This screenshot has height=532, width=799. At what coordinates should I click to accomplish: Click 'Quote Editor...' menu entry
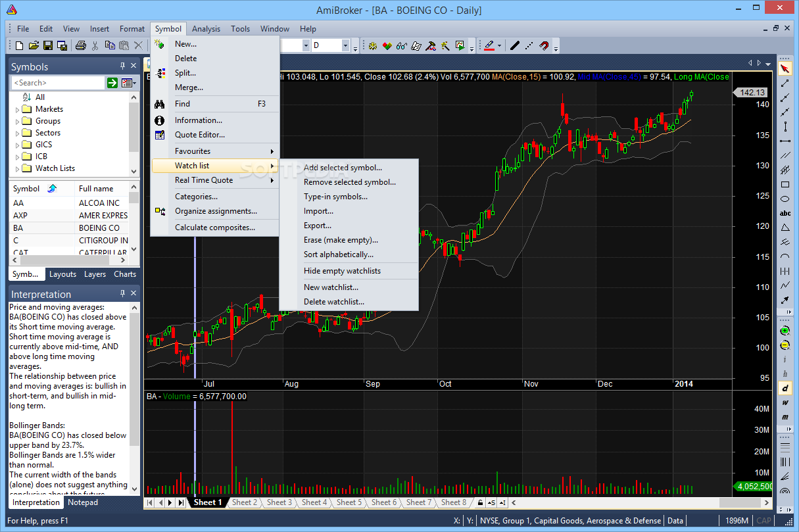215,135
